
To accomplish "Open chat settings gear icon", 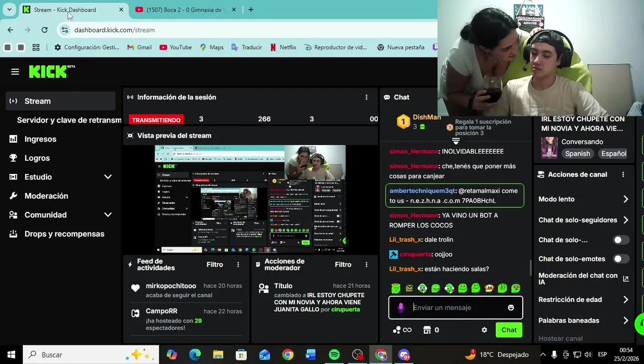I will point(484,330).
